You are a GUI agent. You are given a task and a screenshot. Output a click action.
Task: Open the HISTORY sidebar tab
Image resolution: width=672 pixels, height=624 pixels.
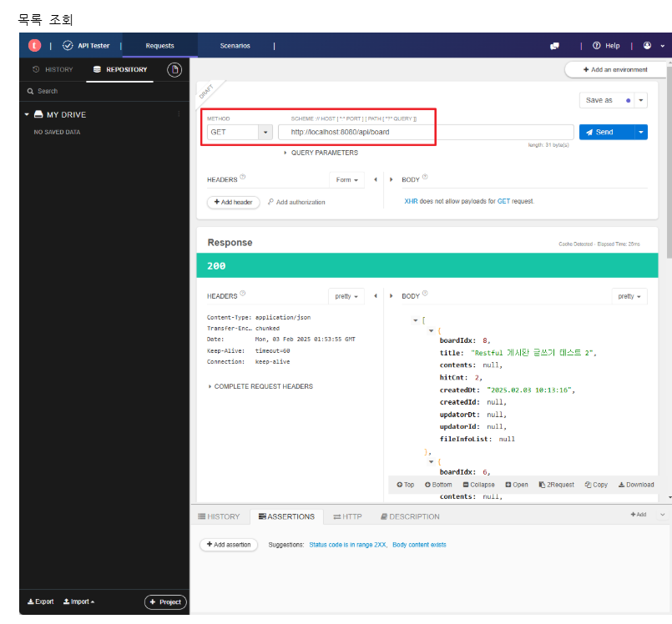pos(53,69)
